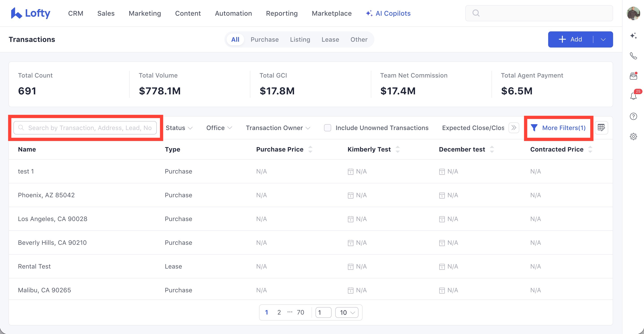This screenshot has height=334, width=644.
Task: Switch to the Listing tab
Action: click(x=300, y=39)
